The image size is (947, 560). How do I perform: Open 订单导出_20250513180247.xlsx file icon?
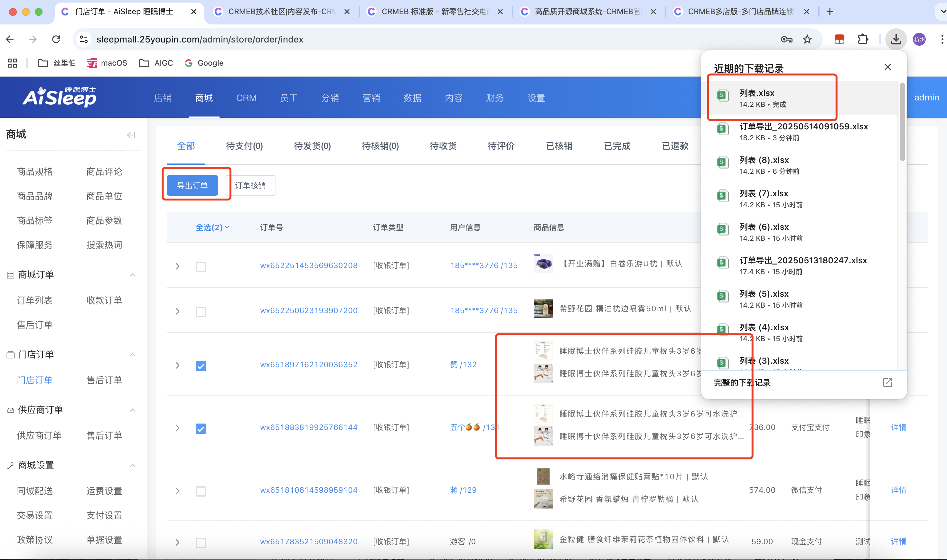coord(722,263)
